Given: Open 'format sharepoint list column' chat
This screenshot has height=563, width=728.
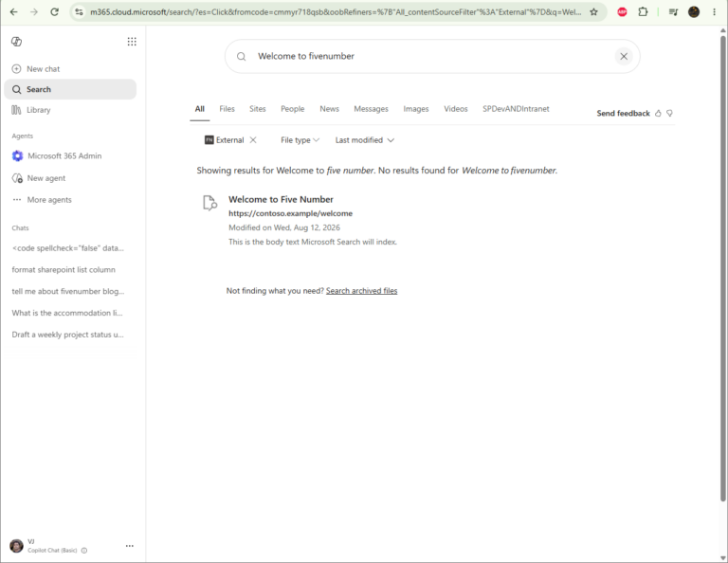Looking at the screenshot, I should tap(64, 270).
